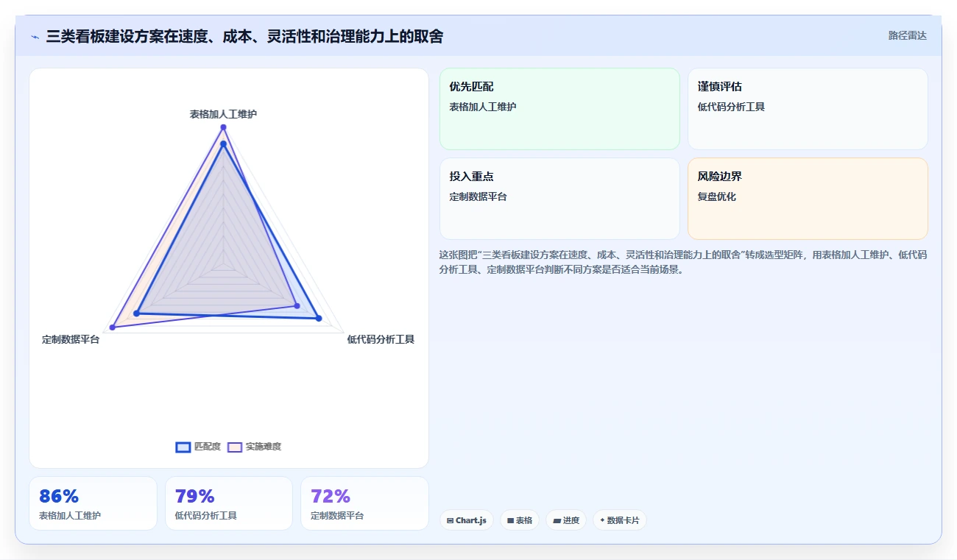Viewport: 957px width, 560px height.
Task: Toggle the 匹配度 legend item
Action: 199,447
